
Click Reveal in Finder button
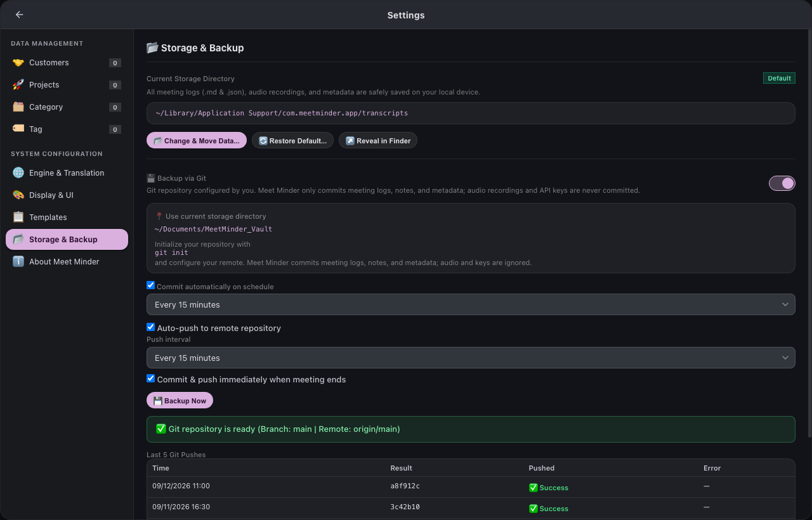click(377, 140)
